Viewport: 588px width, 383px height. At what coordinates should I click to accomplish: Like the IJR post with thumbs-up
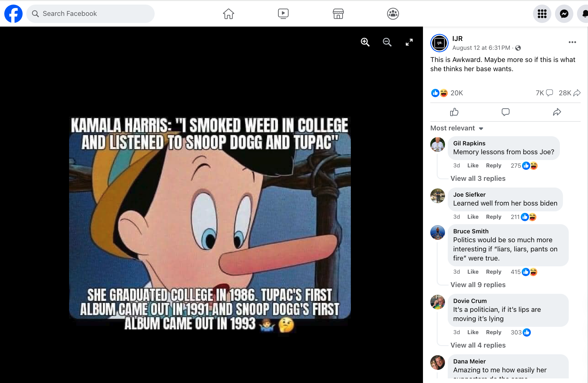point(454,112)
